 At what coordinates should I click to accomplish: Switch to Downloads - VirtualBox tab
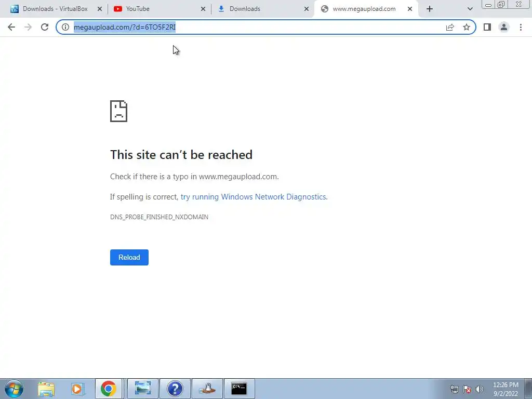(x=55, y=9)
